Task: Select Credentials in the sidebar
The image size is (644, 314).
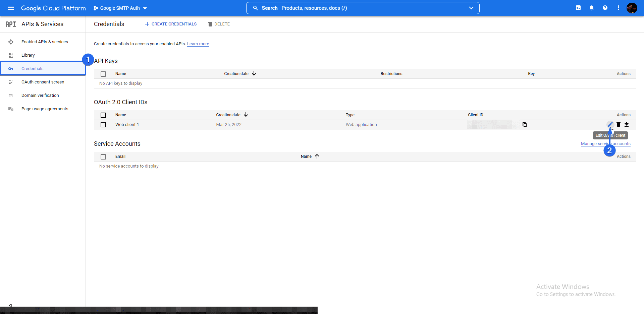Action: 43,68
